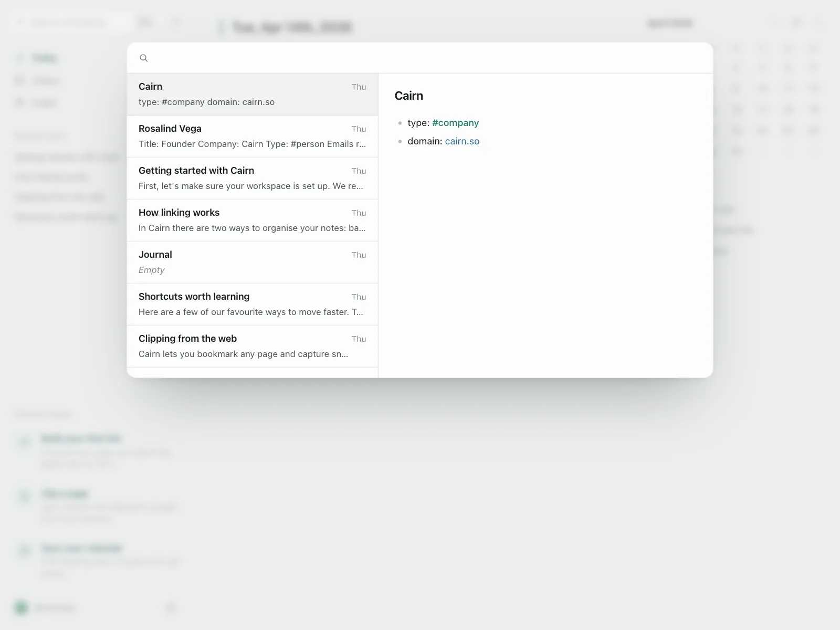Open the Journal result marked Empty
The height and width of the screenshot is (630, 840).
coord(253,262)
